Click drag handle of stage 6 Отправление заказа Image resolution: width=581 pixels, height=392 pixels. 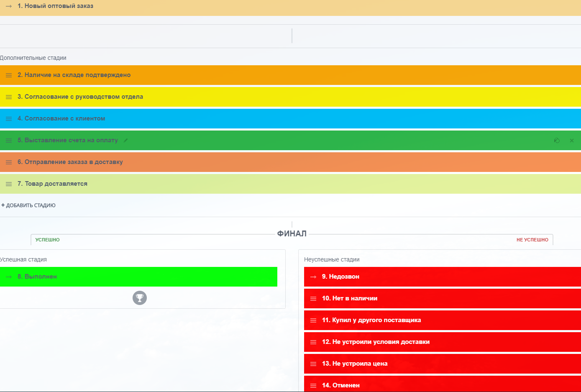(9, 162)
